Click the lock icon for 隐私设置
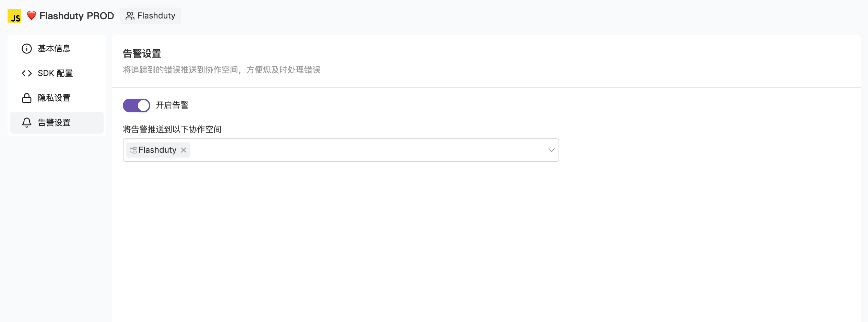868x322 pixels. click(x=27, y=98)
